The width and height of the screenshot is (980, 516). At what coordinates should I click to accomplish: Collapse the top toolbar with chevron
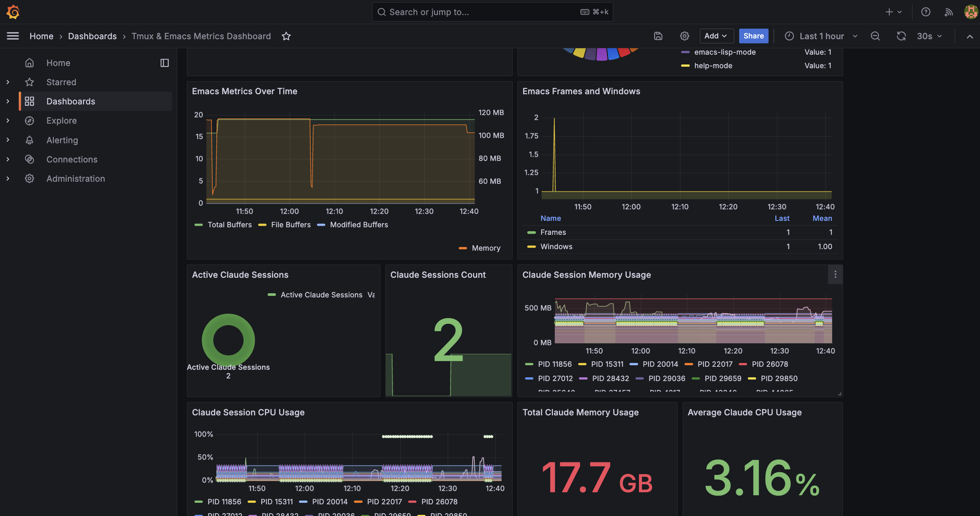[x=970, y=37]
